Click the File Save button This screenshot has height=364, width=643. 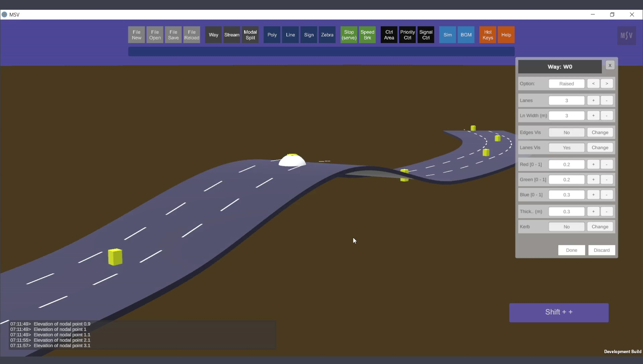[x=173, y=35]
